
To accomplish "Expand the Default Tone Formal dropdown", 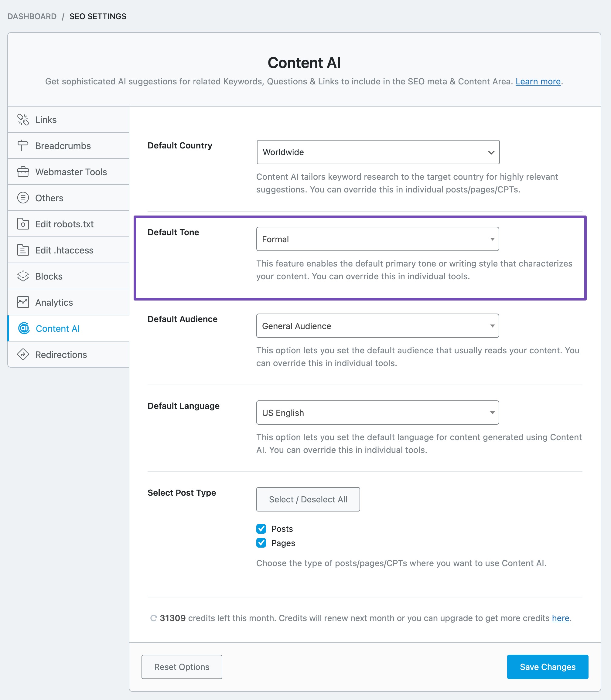I will point(377,239).
